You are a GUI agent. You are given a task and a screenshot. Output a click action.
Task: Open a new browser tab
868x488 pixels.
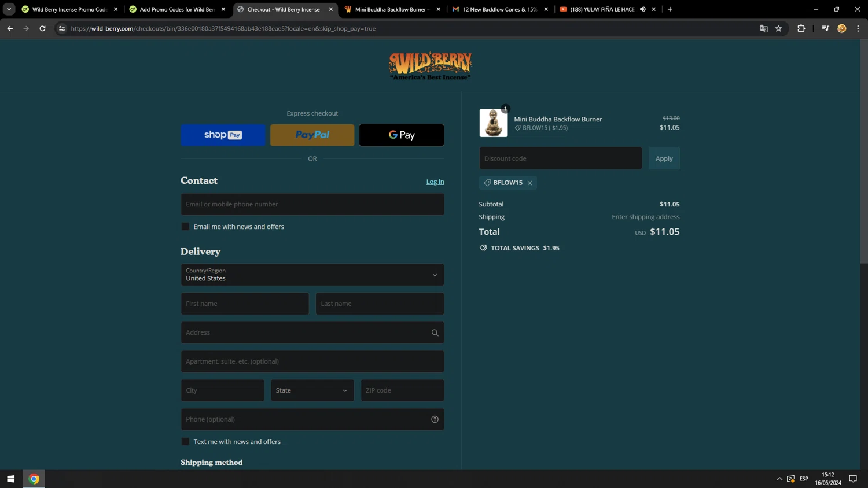[670, 9]
